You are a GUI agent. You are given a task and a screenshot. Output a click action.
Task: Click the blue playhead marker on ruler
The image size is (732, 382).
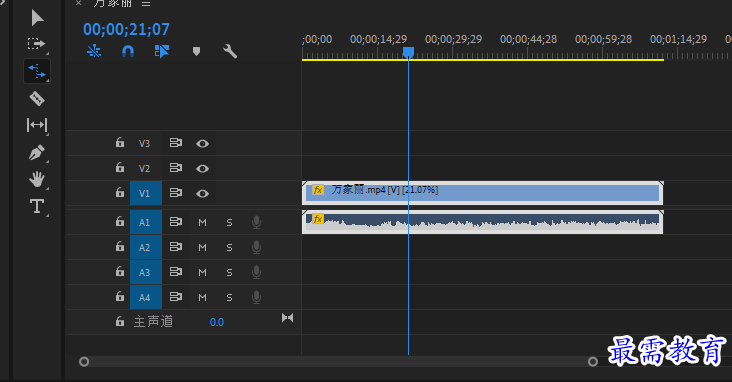(408, 52)
